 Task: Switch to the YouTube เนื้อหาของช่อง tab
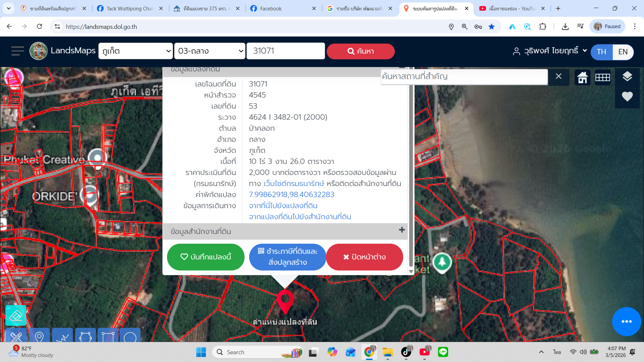pos(512,8)
